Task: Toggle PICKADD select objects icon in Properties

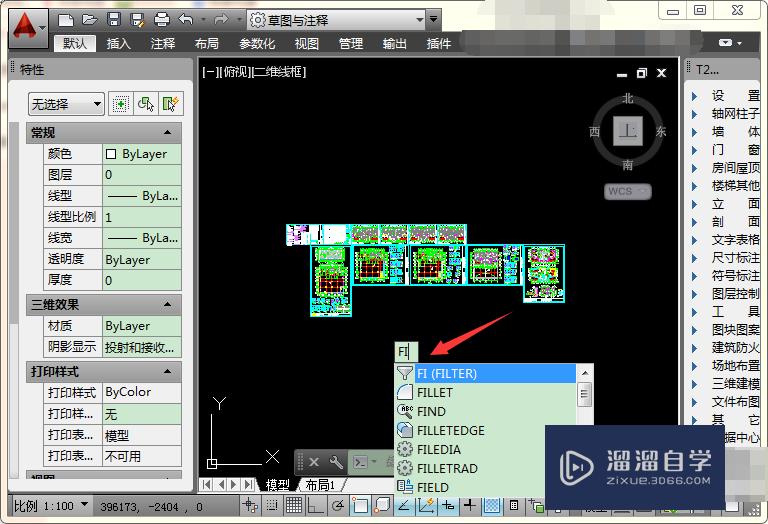Action: tap(120, 104)
